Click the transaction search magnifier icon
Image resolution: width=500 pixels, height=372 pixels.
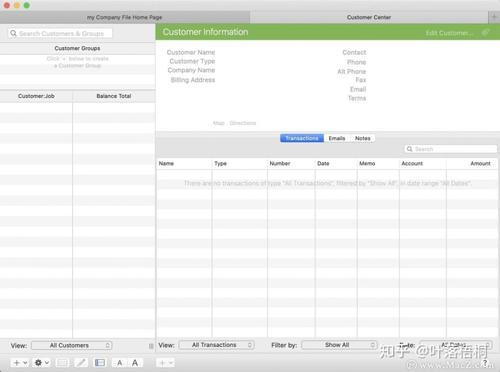(x=409, y=149)
